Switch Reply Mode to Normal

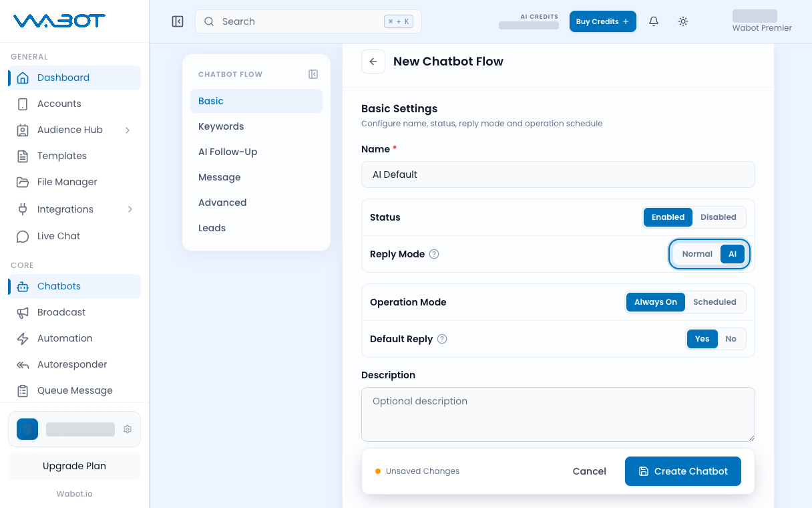tap(697, 254)
